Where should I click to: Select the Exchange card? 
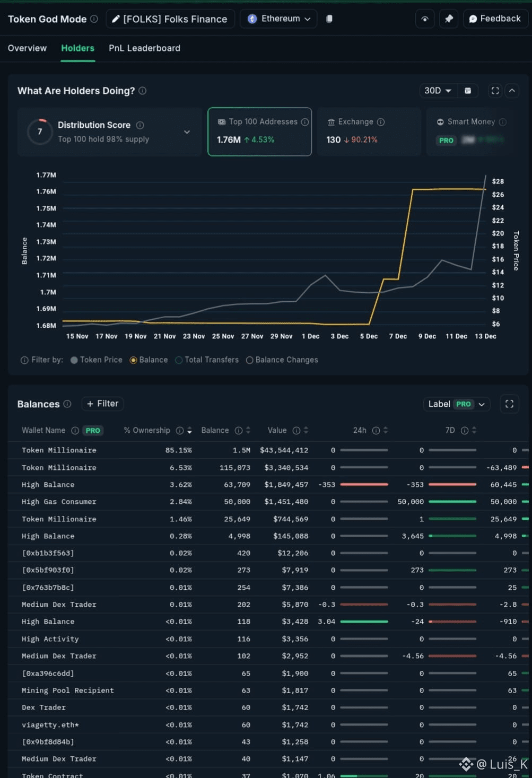pos(369,132)
